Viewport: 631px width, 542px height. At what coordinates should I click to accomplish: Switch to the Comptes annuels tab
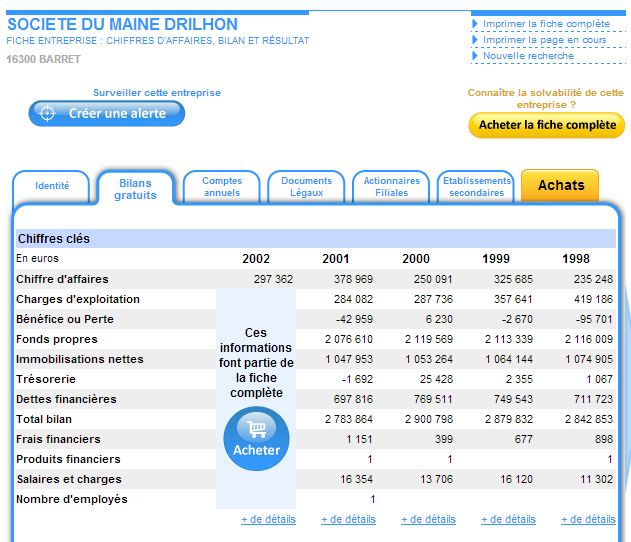(222, 187)
